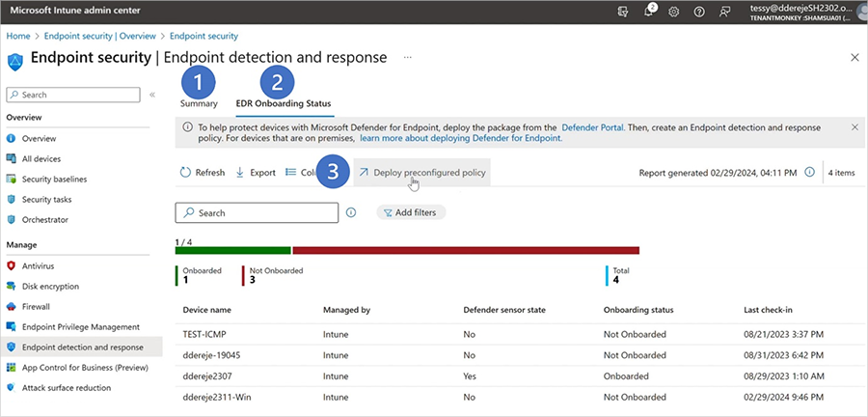Click the Onboarded status cell
The width and height of the screenshot is (868, 417).
click(x=626, y=376)
